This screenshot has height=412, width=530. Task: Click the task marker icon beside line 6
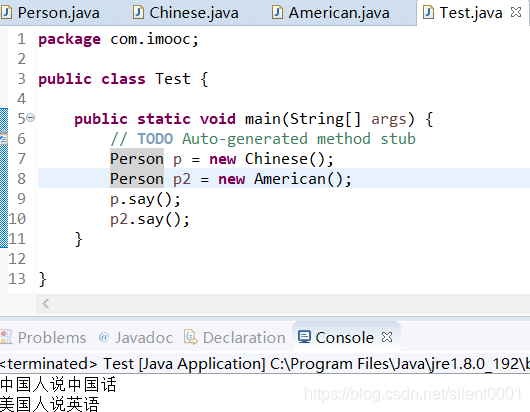click(x=3, y=138)
